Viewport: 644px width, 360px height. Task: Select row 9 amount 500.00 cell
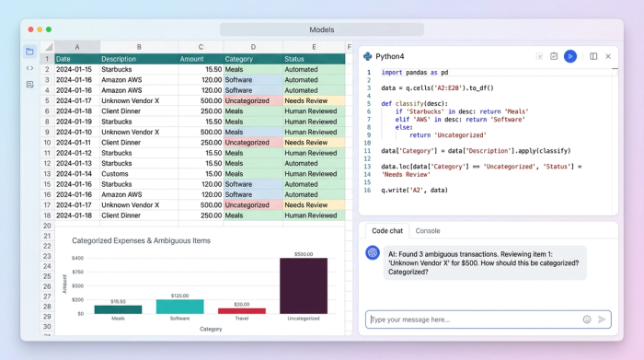pyautogui.click(x=201, y=132)
